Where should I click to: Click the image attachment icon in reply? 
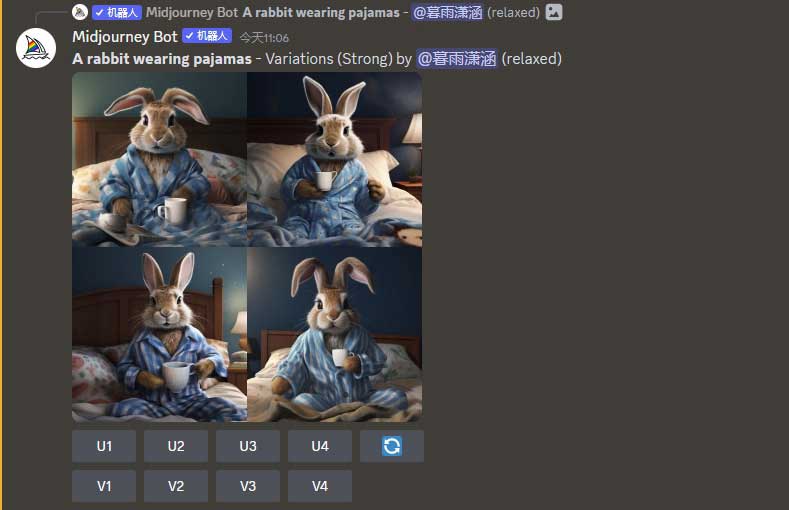tap(554, 12)
